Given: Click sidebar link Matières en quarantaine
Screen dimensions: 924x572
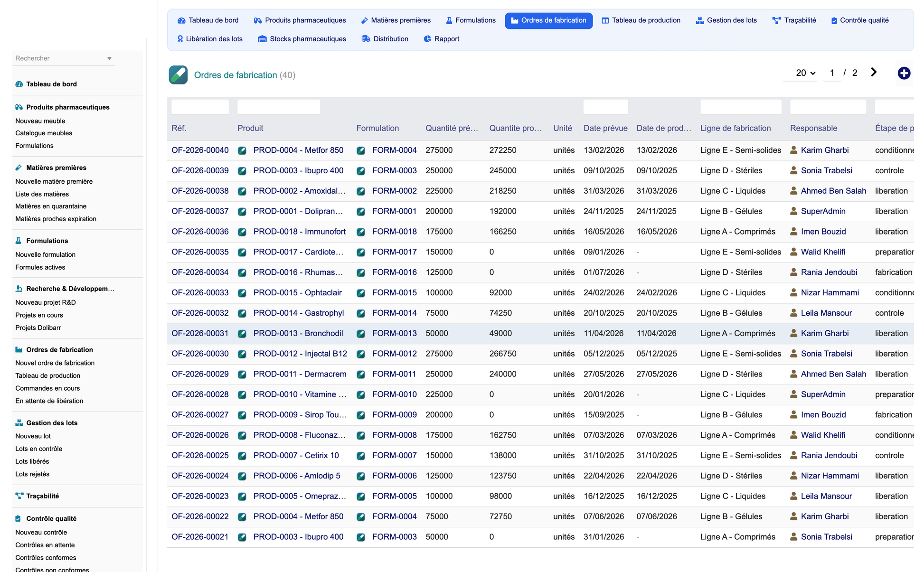Looking at the screenshot, I should (51, 206).
